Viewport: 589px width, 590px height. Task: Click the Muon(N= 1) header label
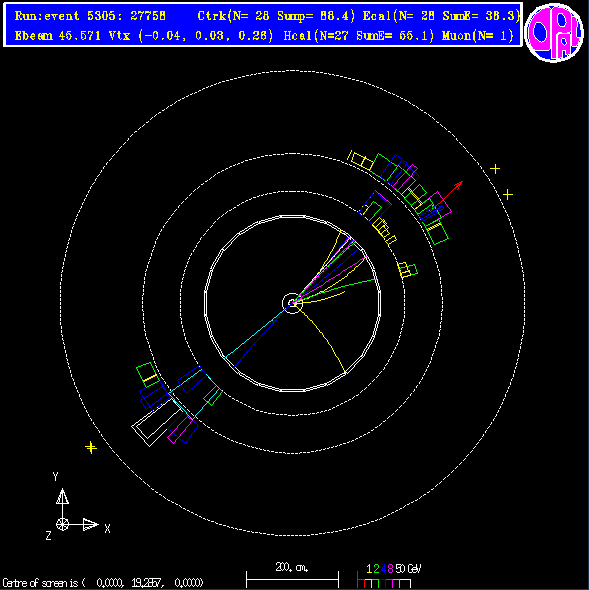(478, 36)
